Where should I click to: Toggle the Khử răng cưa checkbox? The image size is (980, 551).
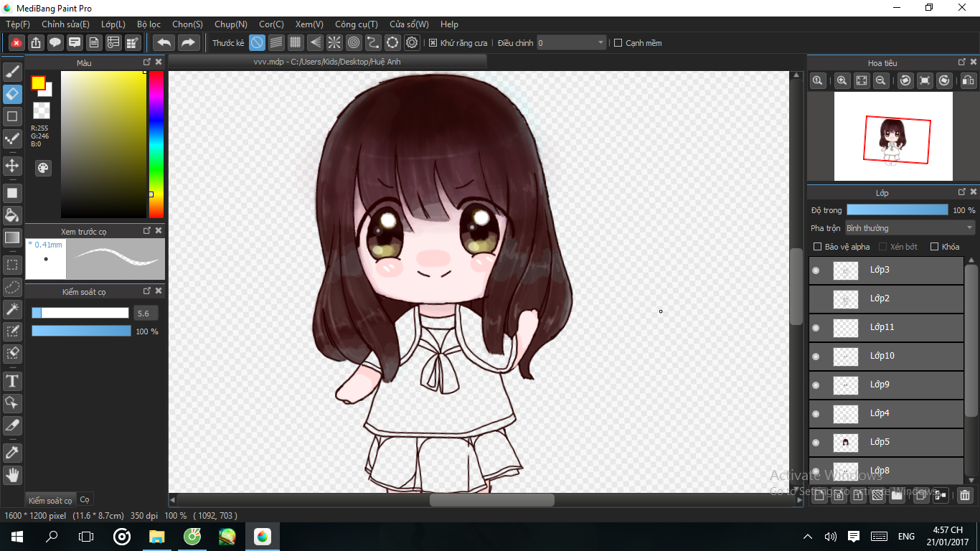[x=433, y=43]
